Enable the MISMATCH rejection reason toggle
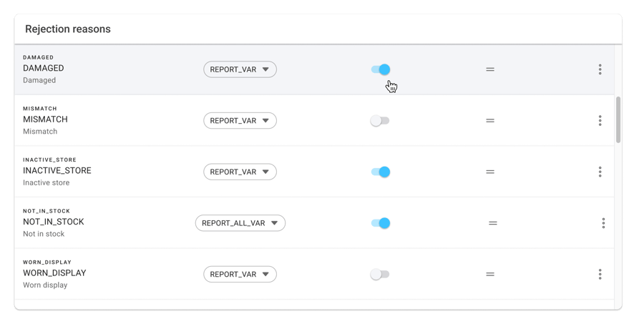The width and height of the screenshot is (644, 324). 380,121
